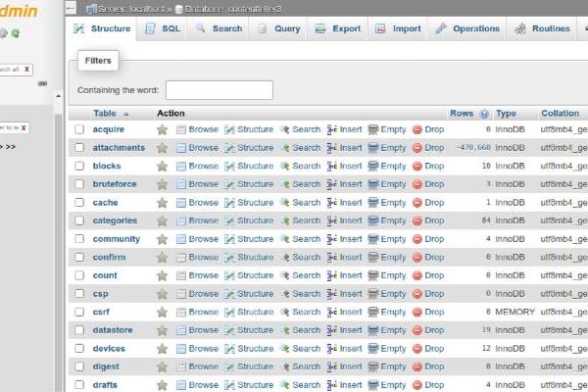Click the Insert icon in devices row

331,349
